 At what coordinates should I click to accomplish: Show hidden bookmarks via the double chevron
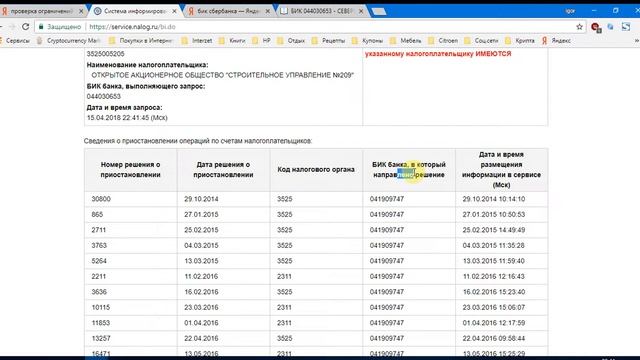[x=636, y=40]
